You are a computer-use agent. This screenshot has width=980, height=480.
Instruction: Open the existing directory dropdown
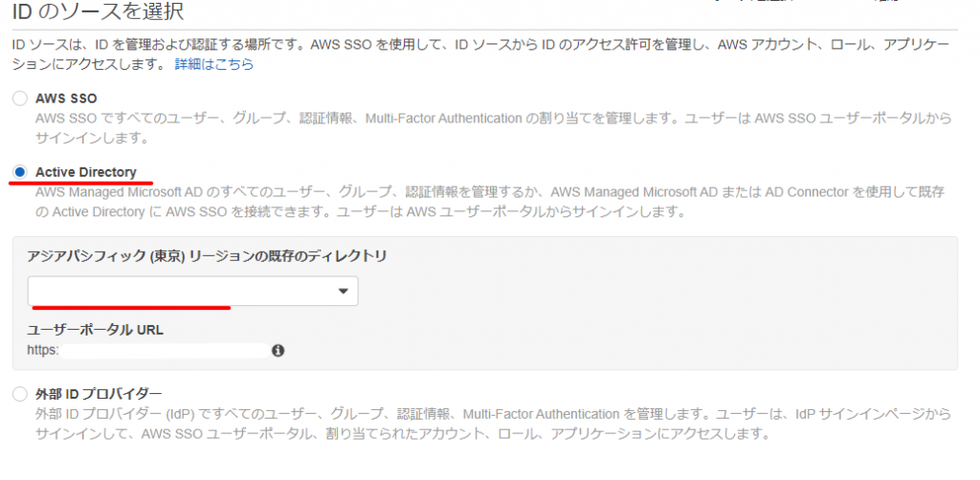click(192, 291)
